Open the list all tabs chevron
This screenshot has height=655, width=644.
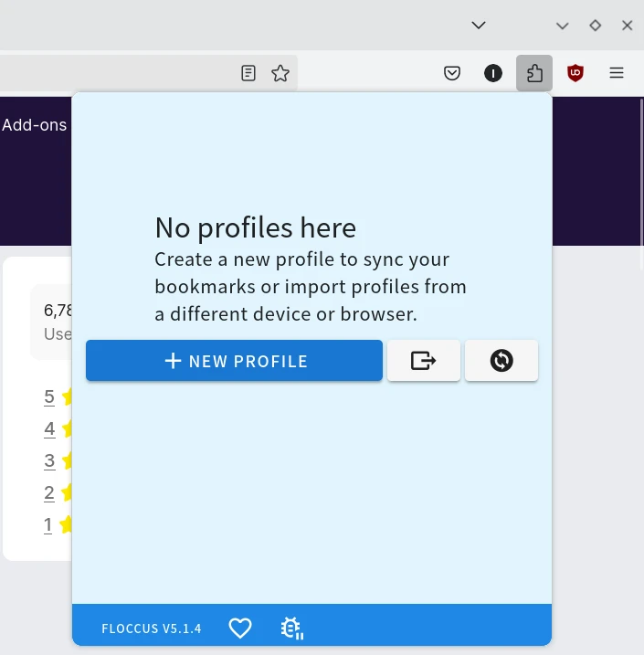coord(479,26)
